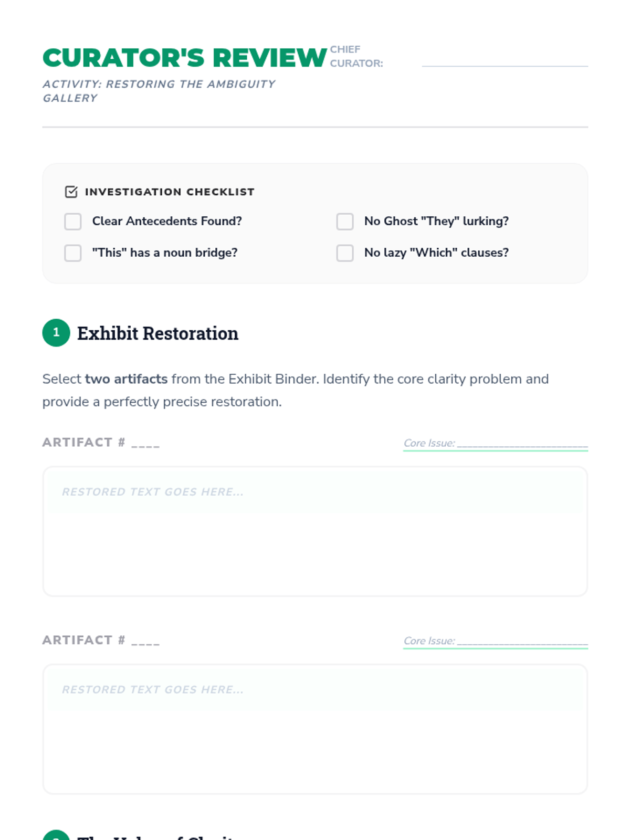This screenshot has height=840, width=630.
Task: Click the first Artifact # blank
Action: point(145,443)
